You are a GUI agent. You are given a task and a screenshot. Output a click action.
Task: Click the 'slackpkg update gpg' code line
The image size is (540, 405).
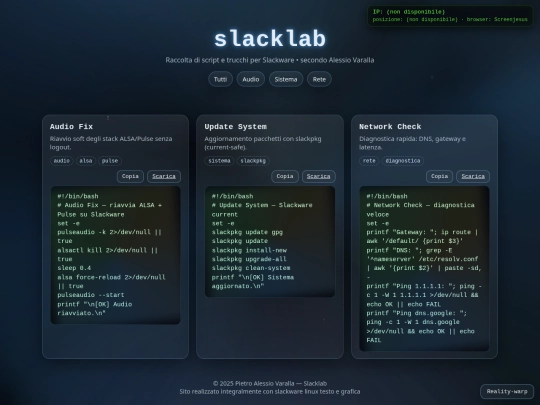247,232
